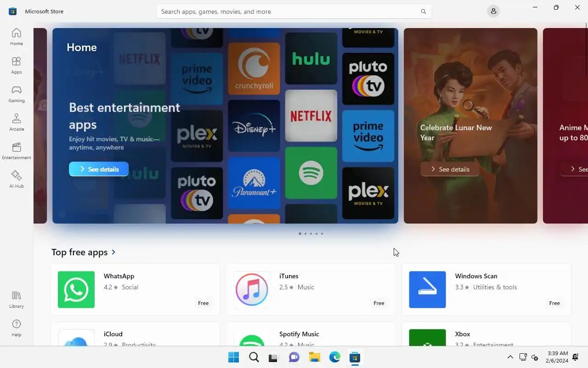Open taskbar Search
This screenshot has height=368, width=588.
[x=254, y=357]
